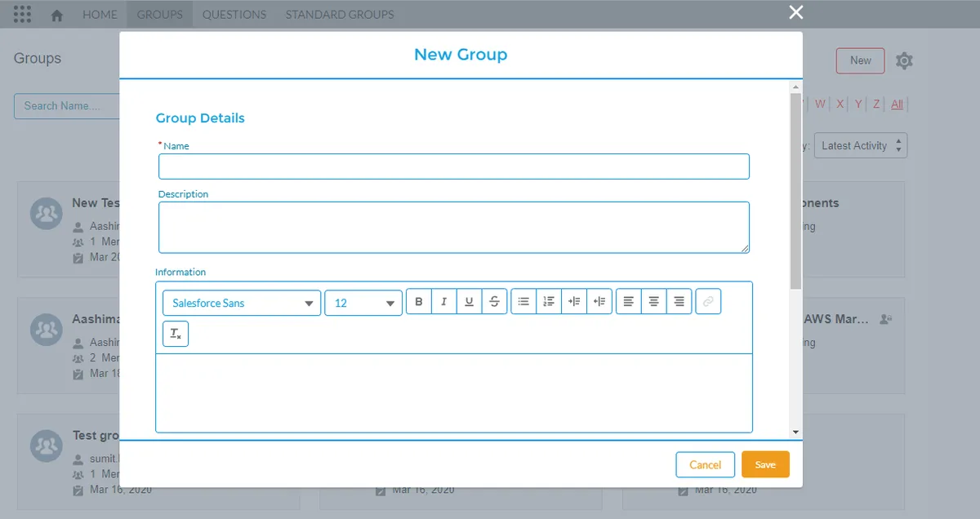Click the indent icon

click(574, 302)
